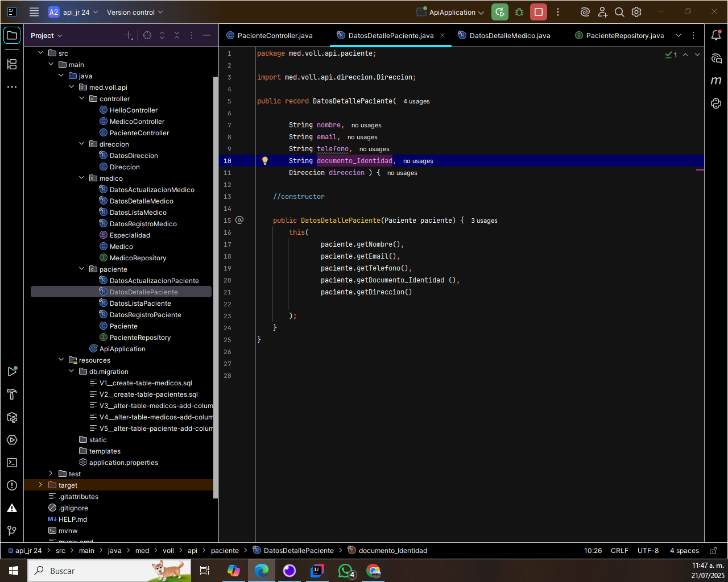Image resolution: width=728 pixels, height=582 pixels.
Task: Collapse the paciente package
Action: [x=81, y=269]
